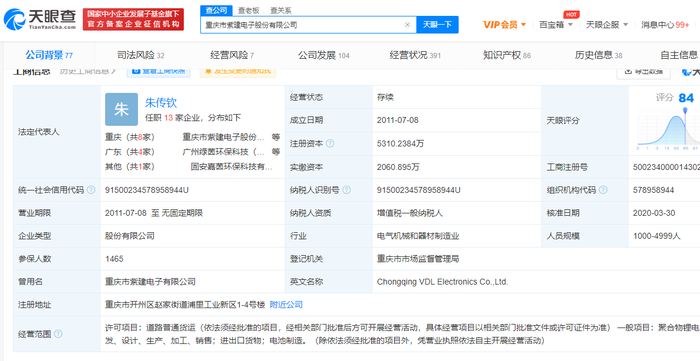700x361 pixels.
Task: Switch to the 司法风险 tab
Action: click(x=141, y=55)
